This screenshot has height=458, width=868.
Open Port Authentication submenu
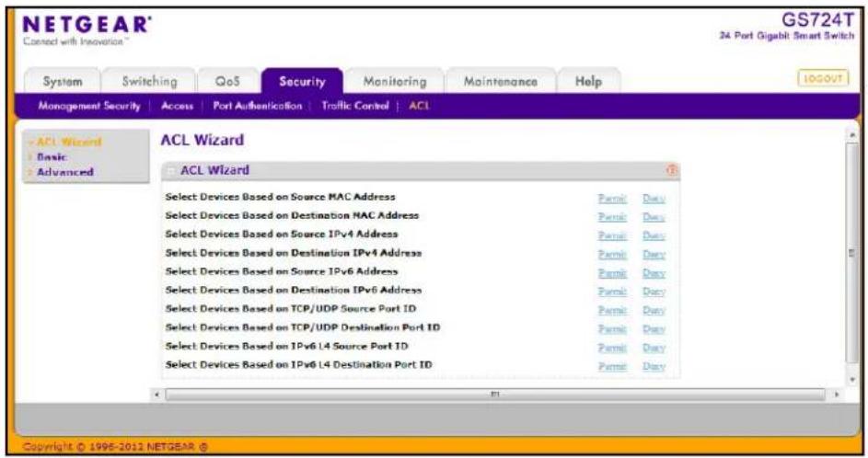point(258,106)
